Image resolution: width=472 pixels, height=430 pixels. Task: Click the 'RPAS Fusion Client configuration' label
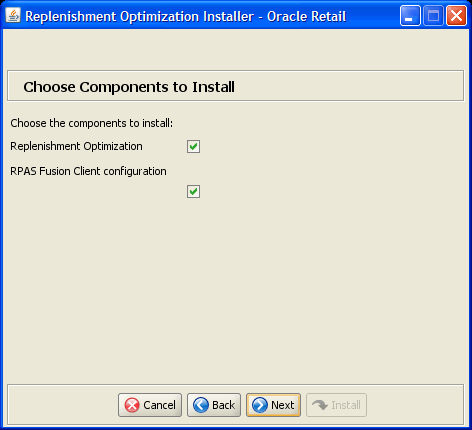88,171
